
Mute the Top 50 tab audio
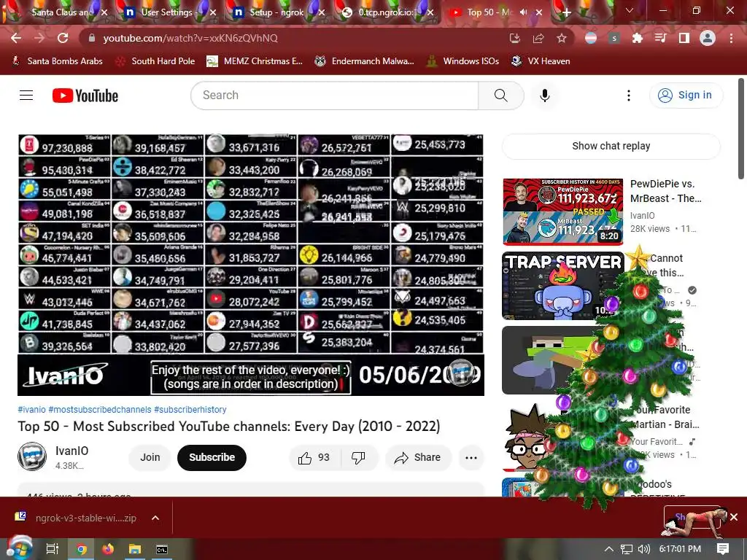point(523,12)
